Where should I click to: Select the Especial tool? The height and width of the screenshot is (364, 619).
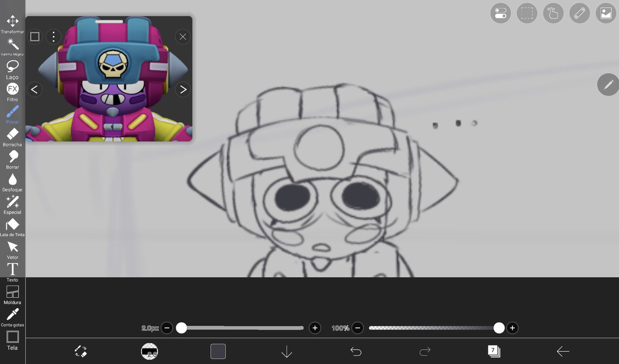tap(12, 205)
